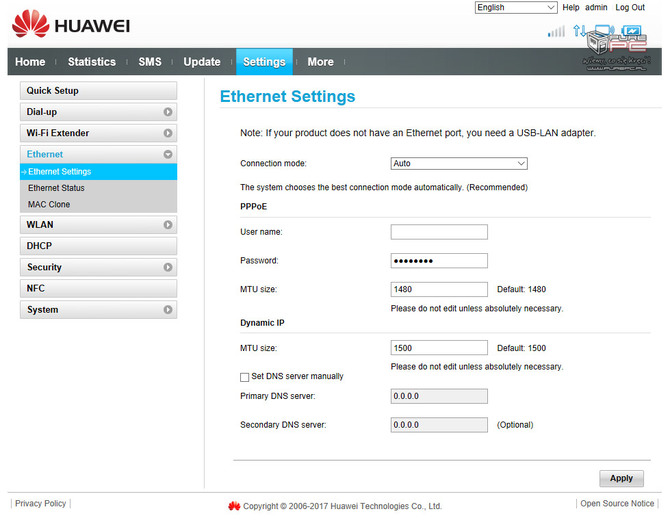Click the Security arrow icon
This screenshot has width=670, height=531.
point(168,268)
